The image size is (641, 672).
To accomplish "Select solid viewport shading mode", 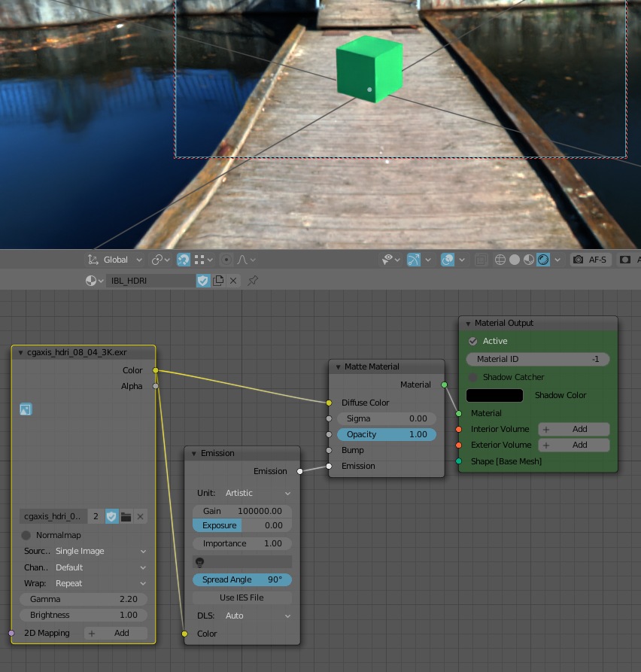I will click(x=515, y=260).
